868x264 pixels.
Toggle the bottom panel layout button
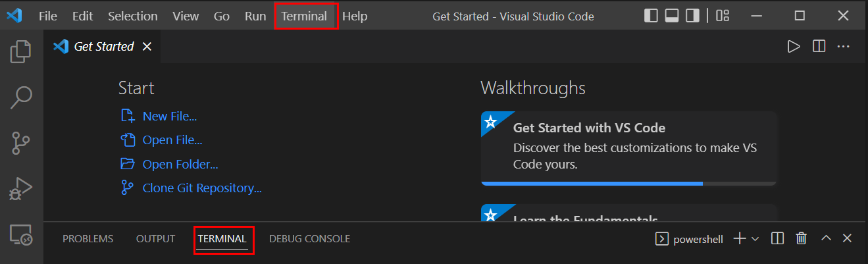click(672, 16)
